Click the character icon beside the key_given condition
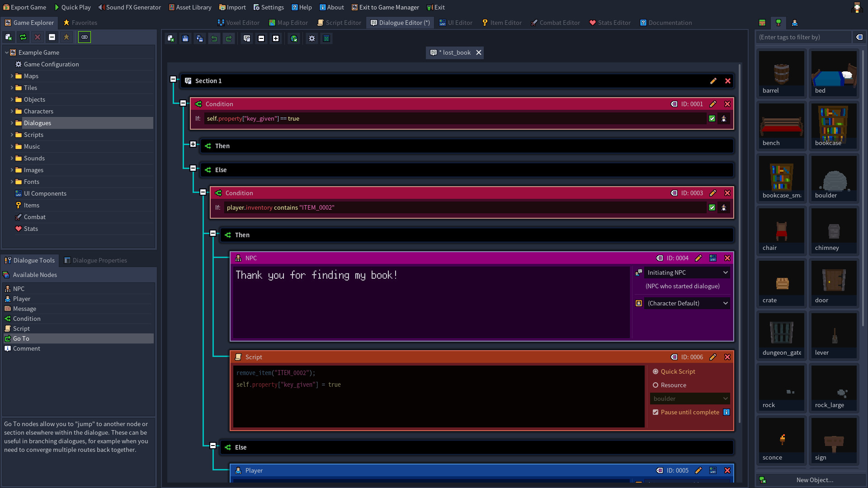The width and height of the screenshot is (868, 488). pos(724,118)
